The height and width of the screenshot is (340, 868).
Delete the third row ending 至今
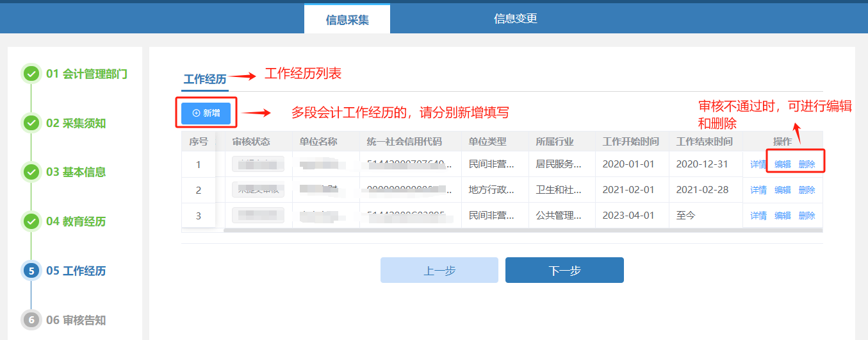(x=807, y=216)
